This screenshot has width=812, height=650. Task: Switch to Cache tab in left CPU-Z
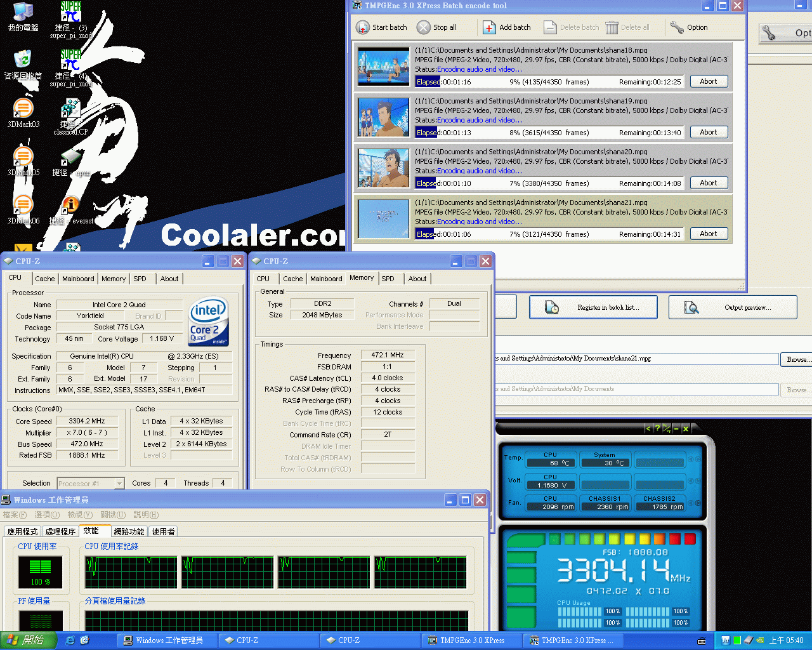pos(44,279)
